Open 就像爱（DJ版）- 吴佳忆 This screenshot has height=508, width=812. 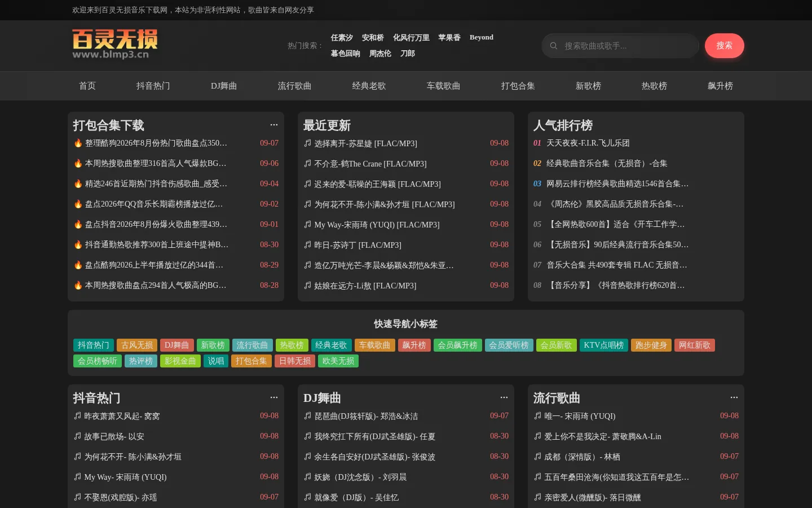[356, 497]
